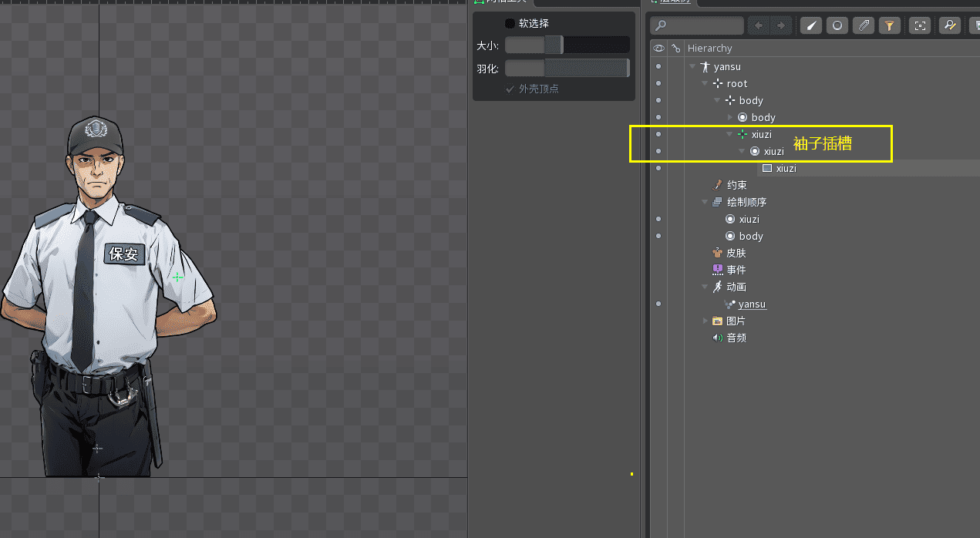Toggle visibility dot for root bone
Screen dimensions: 980x538
click(658, 83)
